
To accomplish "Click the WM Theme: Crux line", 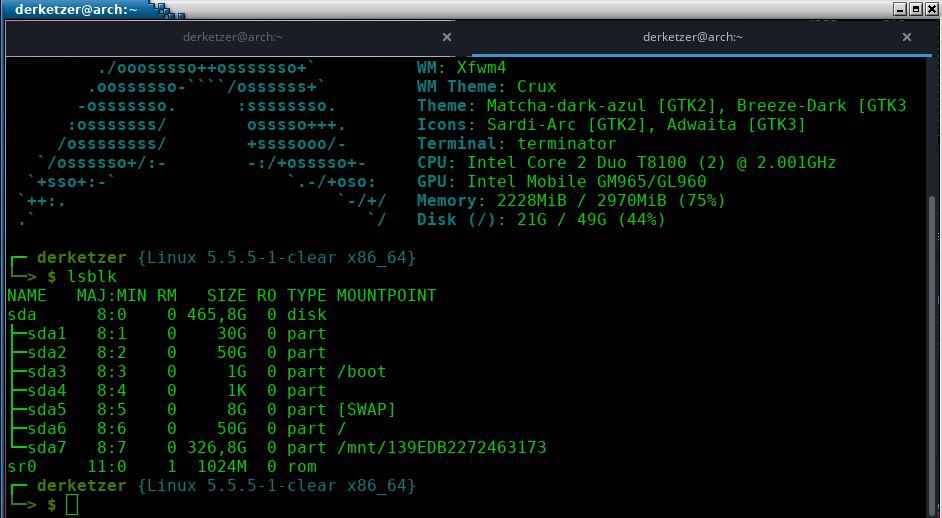I will [x=487, y=87].
